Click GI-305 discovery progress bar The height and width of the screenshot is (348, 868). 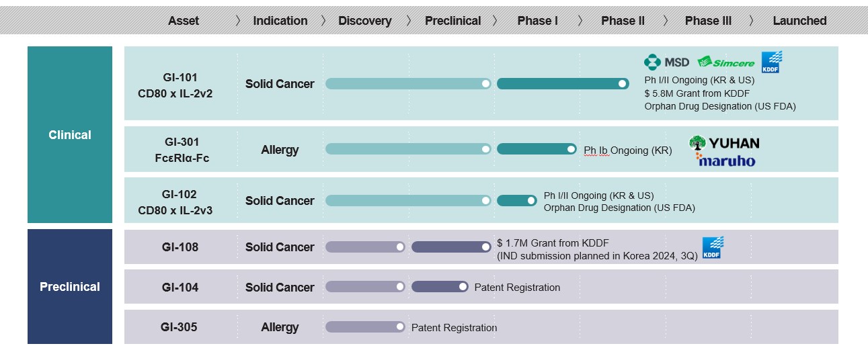(x=365, y=327)
